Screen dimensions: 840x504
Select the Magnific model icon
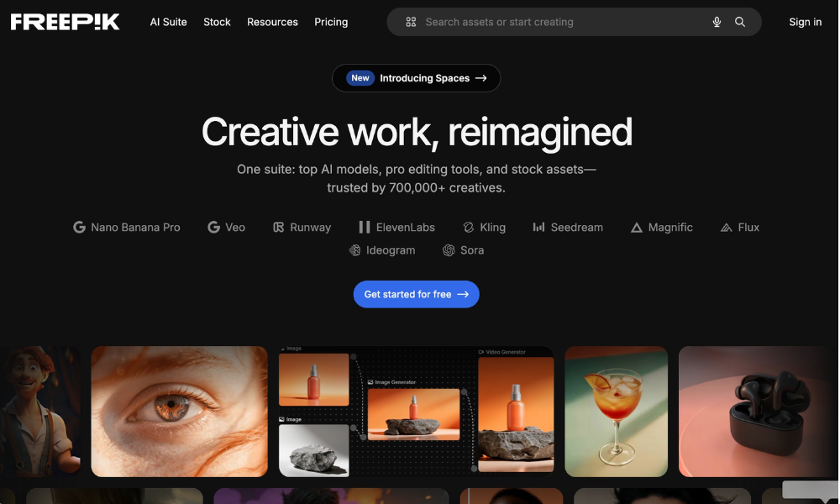[x=637, y=228]
